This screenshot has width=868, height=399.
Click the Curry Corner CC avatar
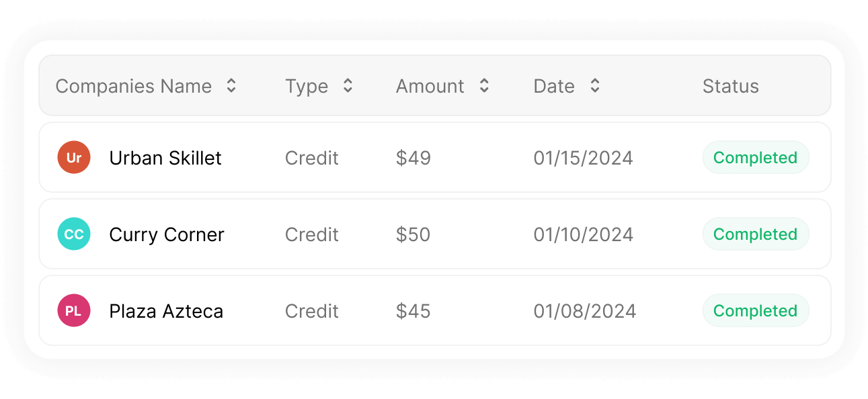pyautogui.click(x=74, y=234)
